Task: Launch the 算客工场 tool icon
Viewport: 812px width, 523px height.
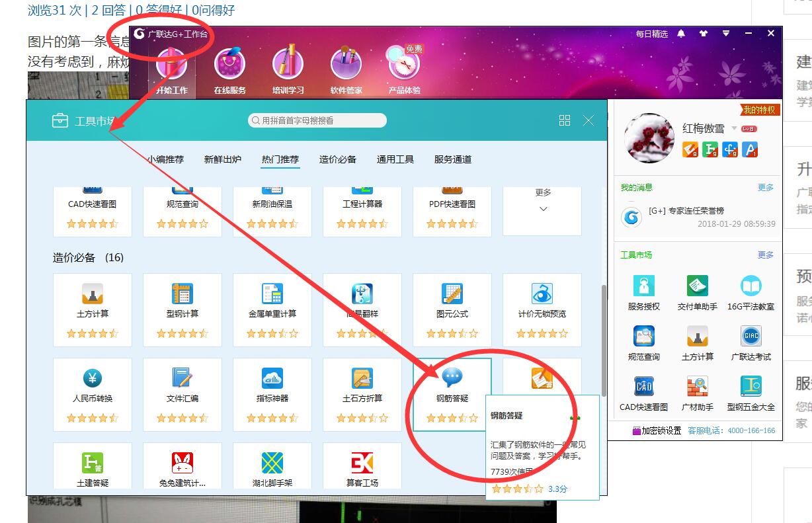Action: tap(362, 463)
